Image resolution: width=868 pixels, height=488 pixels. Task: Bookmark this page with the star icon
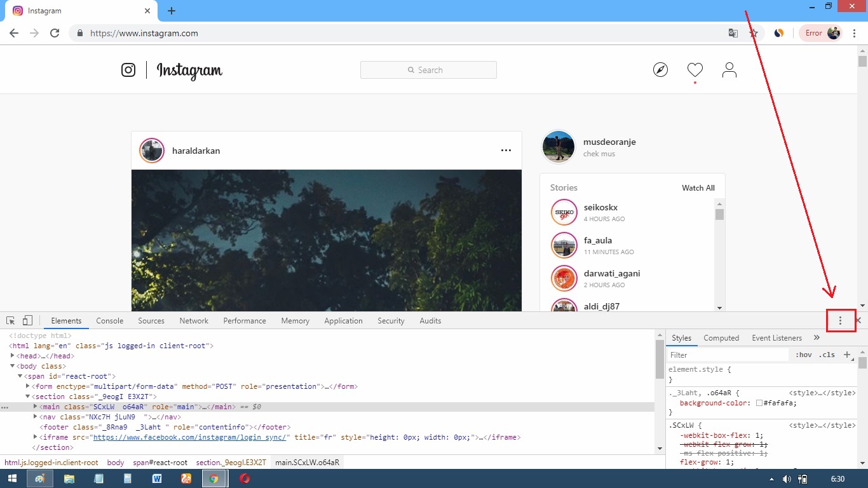pos(754,33)
